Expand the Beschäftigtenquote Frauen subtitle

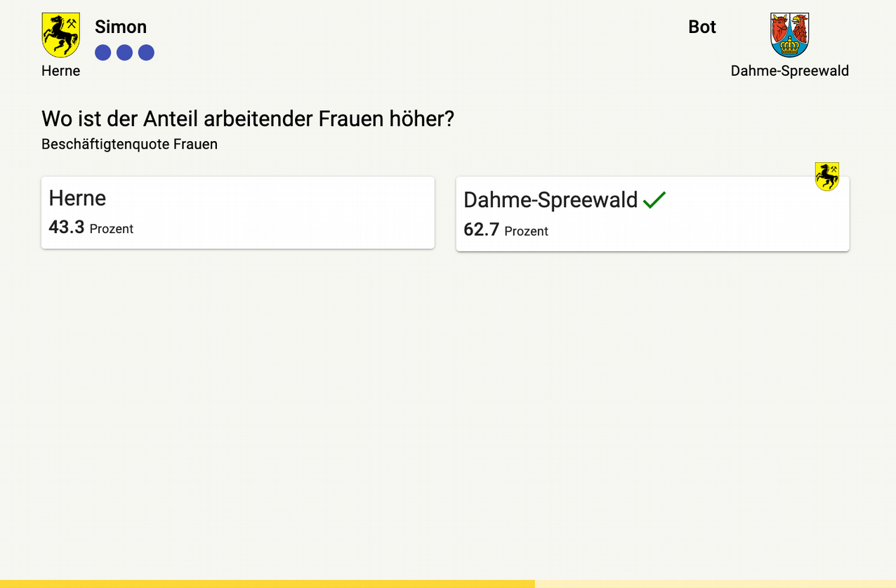click(x=129, y=144)
